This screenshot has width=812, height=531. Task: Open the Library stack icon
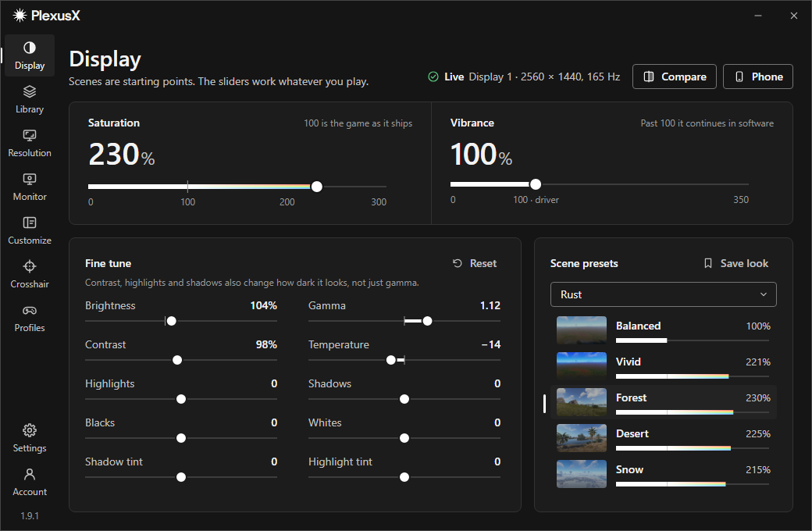coord(30,91)
